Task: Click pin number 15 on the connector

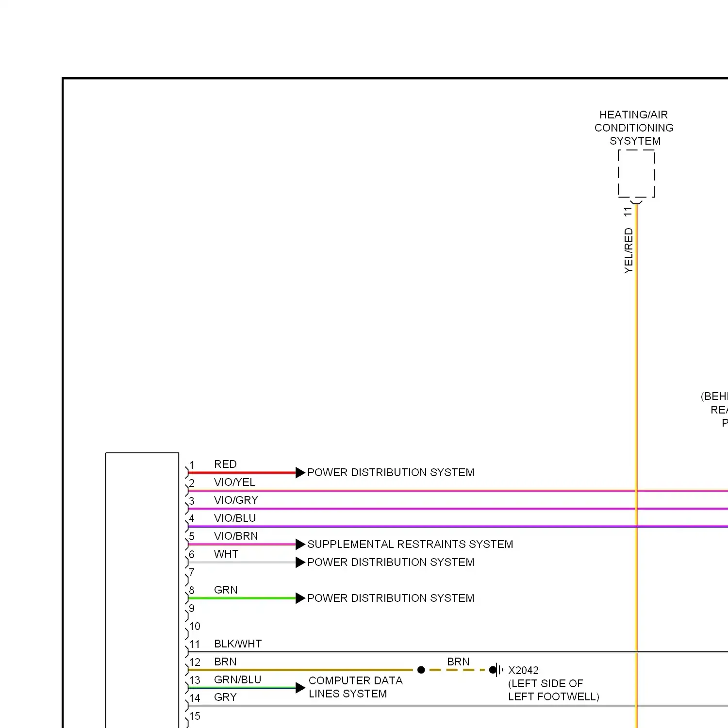Action: tap(195, 716)
